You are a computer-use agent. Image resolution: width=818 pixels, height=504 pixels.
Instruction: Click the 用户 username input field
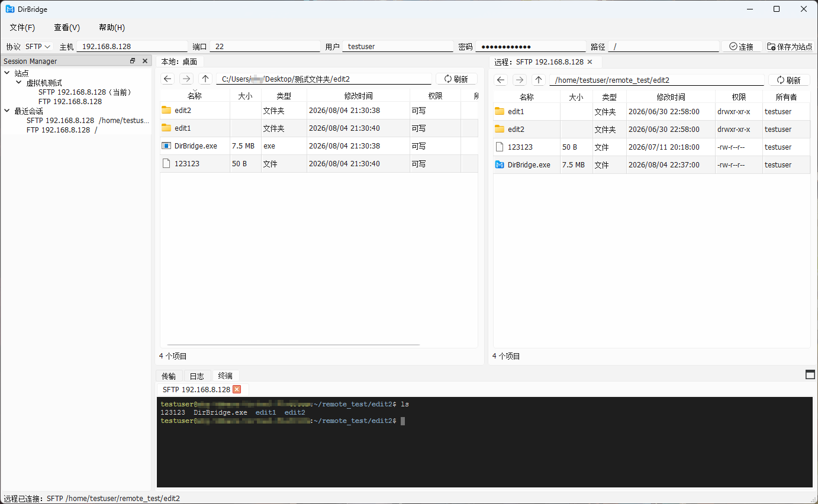pos(398,46)
